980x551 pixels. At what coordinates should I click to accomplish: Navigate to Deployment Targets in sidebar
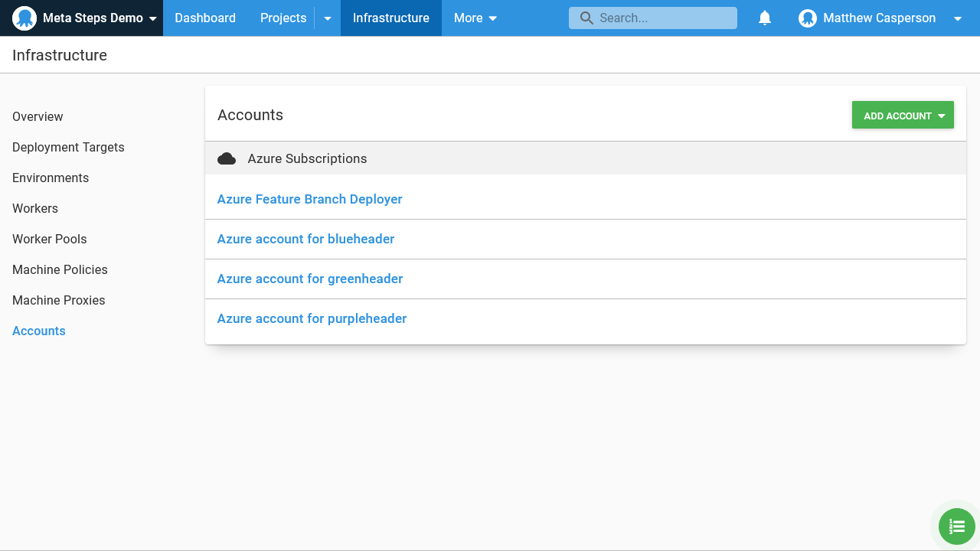pyautogui.click(x=68, y=147)
